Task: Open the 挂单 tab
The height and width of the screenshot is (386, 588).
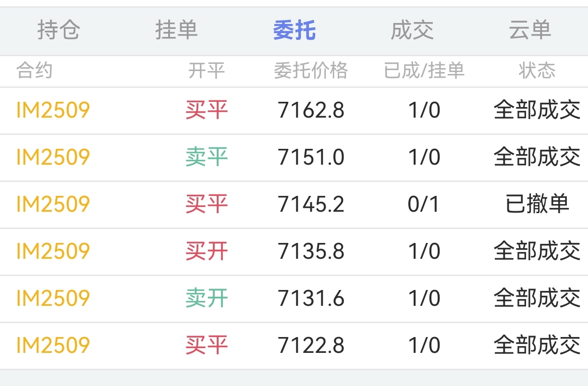Action: pyautogui.click(x=176, y=30)
